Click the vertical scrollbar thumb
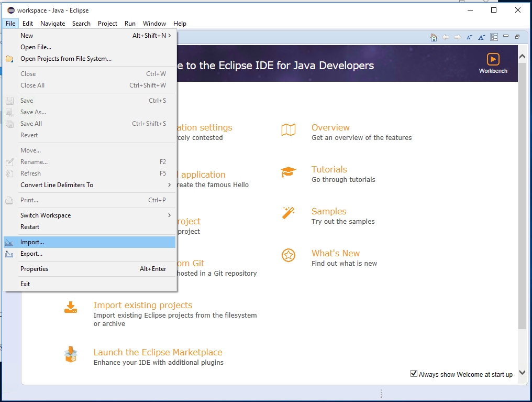This screenshot has height=402, width=532. [523, 195]
